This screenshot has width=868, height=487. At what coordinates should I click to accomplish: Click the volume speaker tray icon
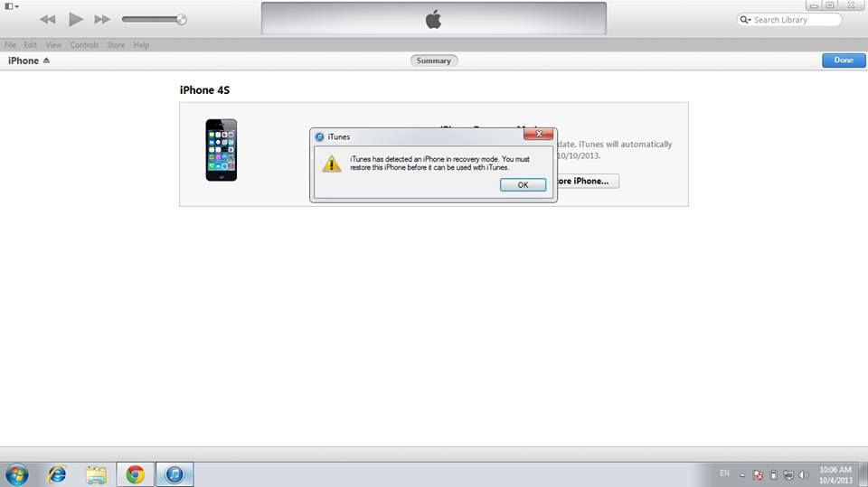coord(804,475)
